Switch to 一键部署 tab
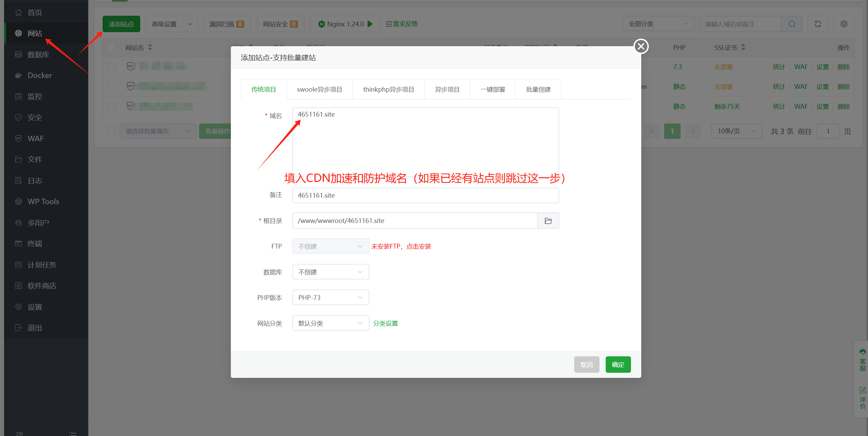 click(x=492, y=89)
